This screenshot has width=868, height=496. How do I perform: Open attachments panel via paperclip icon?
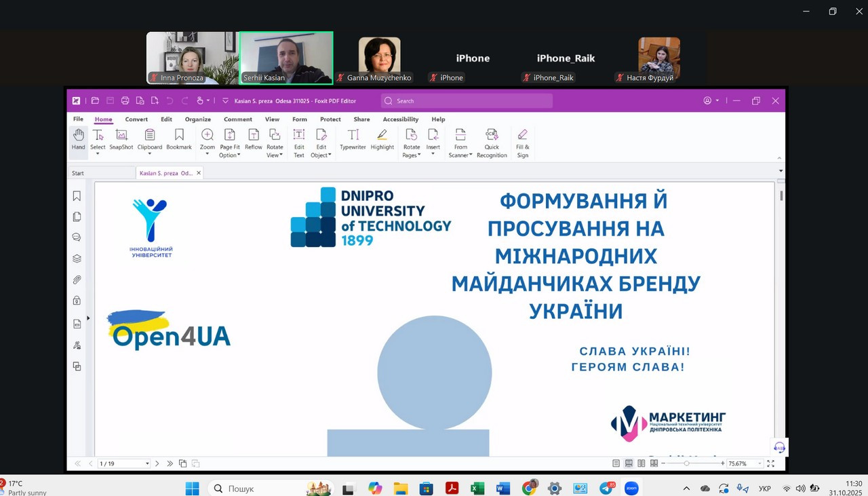77,280
